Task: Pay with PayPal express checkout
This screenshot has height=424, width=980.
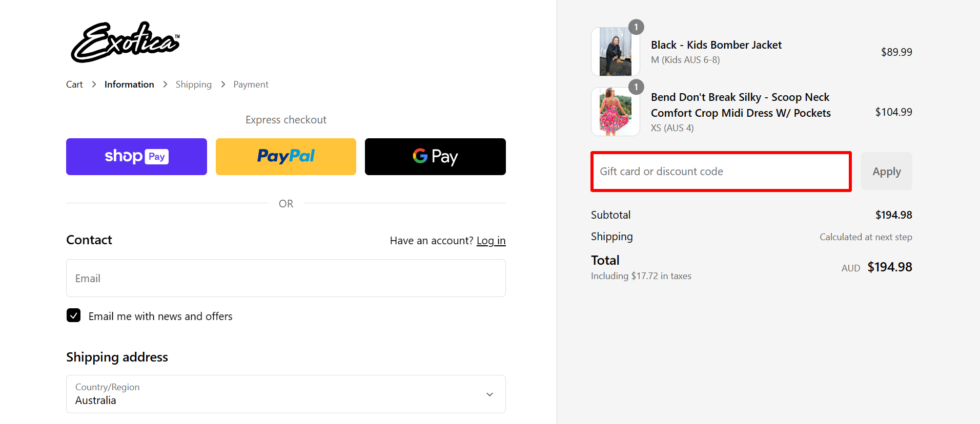Action: [285, 156]
